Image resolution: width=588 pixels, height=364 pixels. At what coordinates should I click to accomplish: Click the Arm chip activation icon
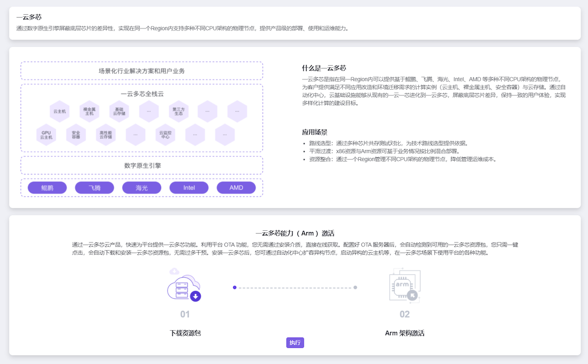pos(404,286)
